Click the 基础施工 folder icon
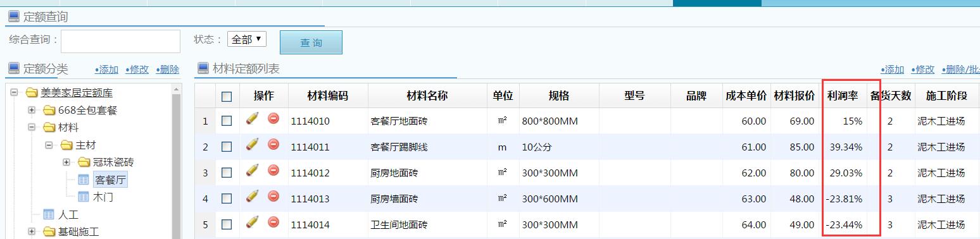This screenshot has height=239, width=980. point(49,232)
